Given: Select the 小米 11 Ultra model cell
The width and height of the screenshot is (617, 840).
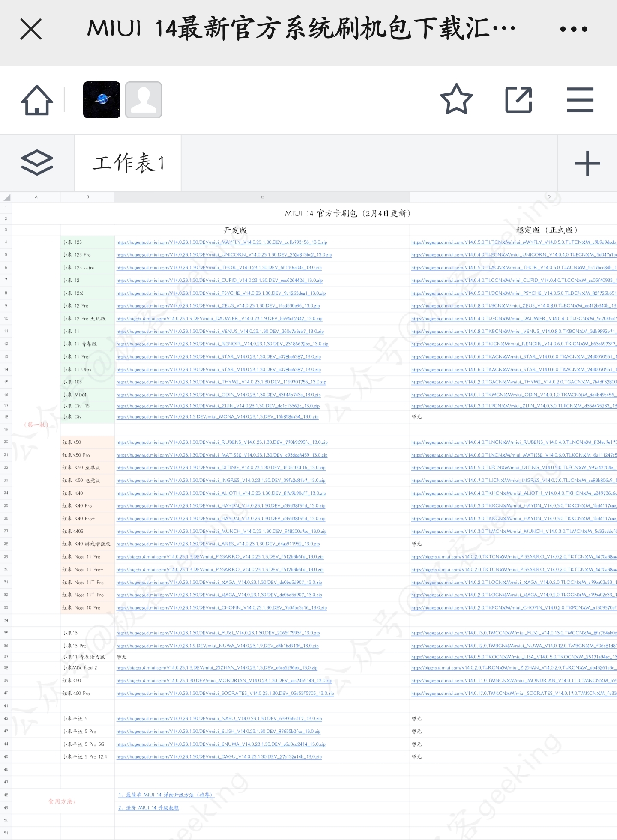Looking at the screenshot, I should pos(87,369).
